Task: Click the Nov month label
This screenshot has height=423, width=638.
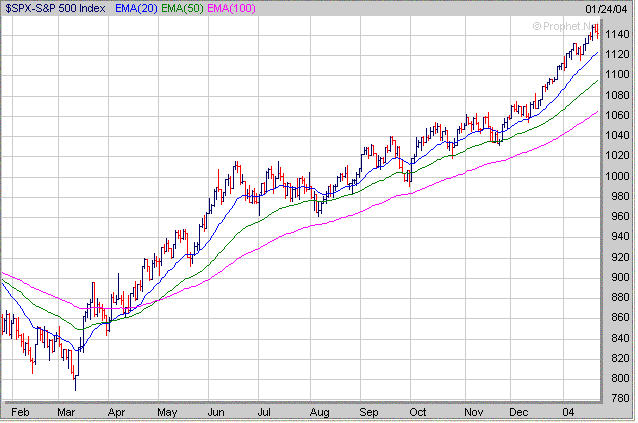Action: pos(474,412)
